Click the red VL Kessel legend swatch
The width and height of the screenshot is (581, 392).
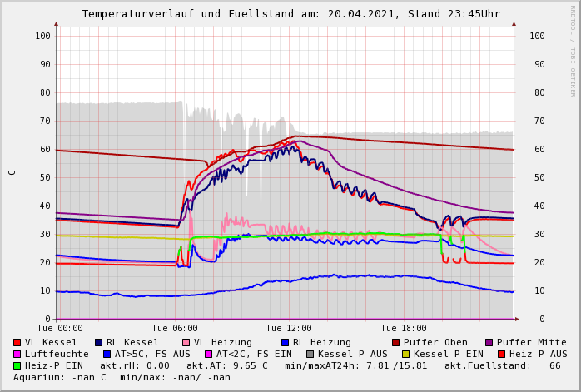click(x=17, y=343)
